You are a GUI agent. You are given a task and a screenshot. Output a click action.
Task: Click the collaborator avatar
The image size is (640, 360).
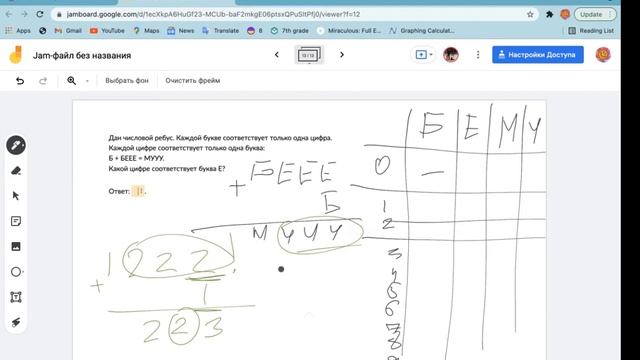click(x=451, y=55)
